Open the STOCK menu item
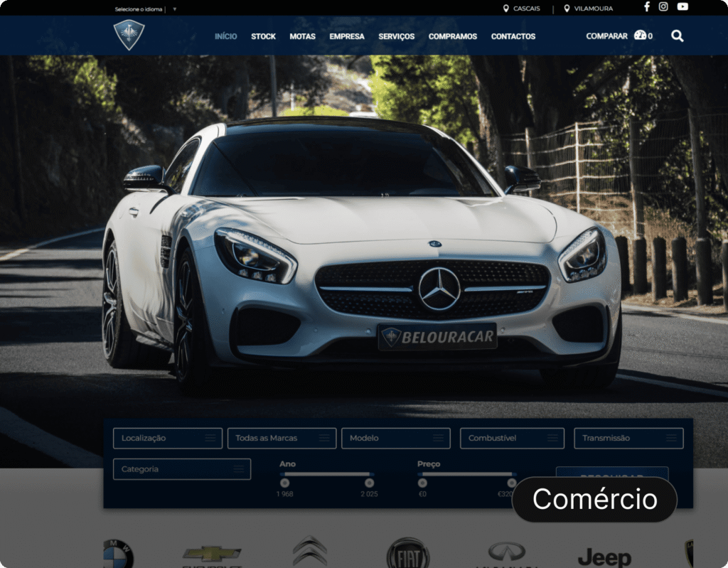The width and height of the screenshot is (728, 568). point(263,36)
